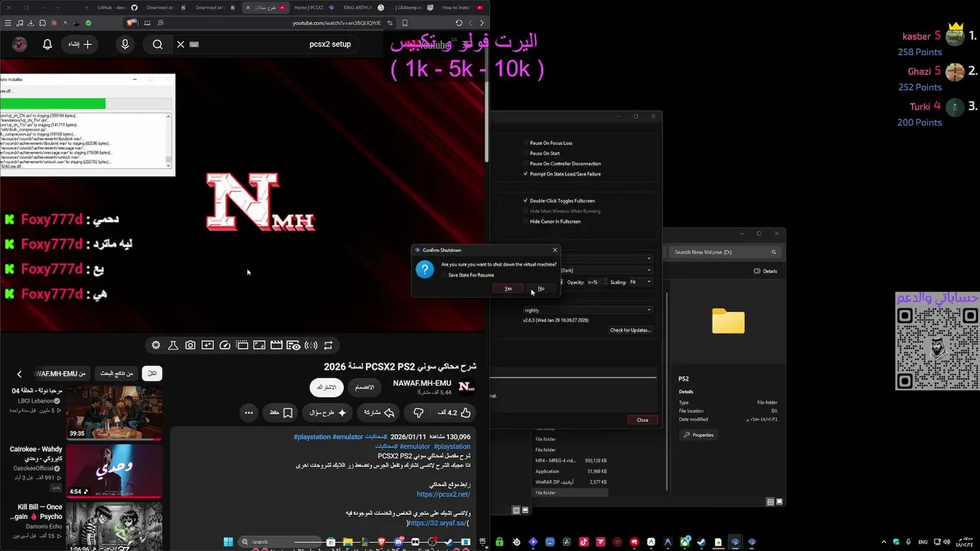The image size is (980, 551).
Task: Start voice search with microphone icon
Action: pyautogui.click(x=125, y=44)
